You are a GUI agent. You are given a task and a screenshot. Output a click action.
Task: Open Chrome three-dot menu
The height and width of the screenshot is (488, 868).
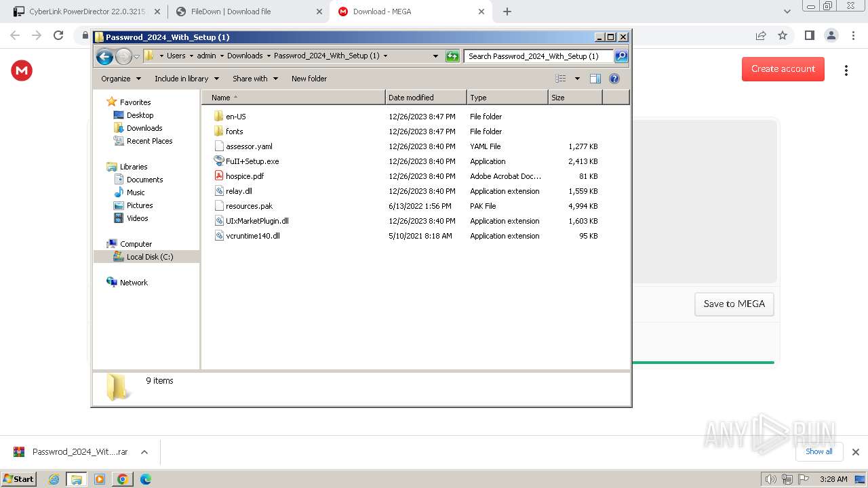pyautogui.click(x=853, y=35)
